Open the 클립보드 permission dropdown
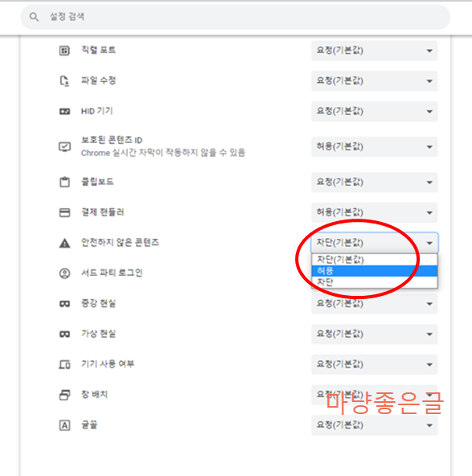Viewport: 472px width, 476px height. pyautogui.click(x=374, y=183)
